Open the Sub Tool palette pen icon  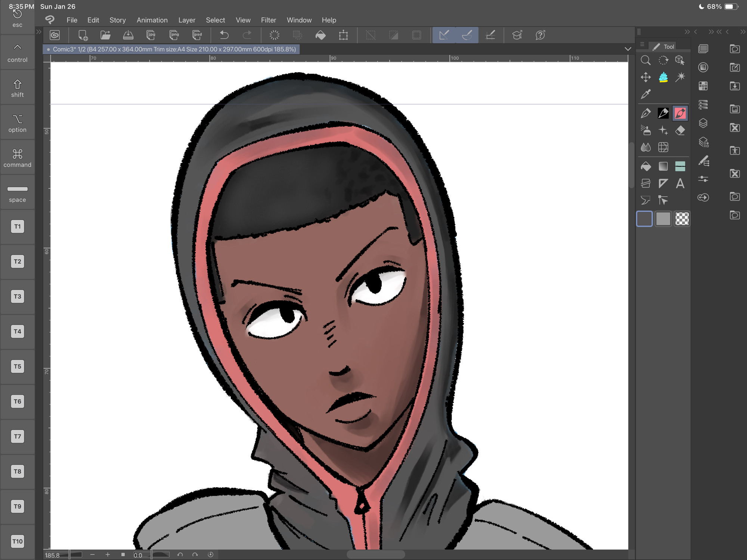tap(703, 161)
